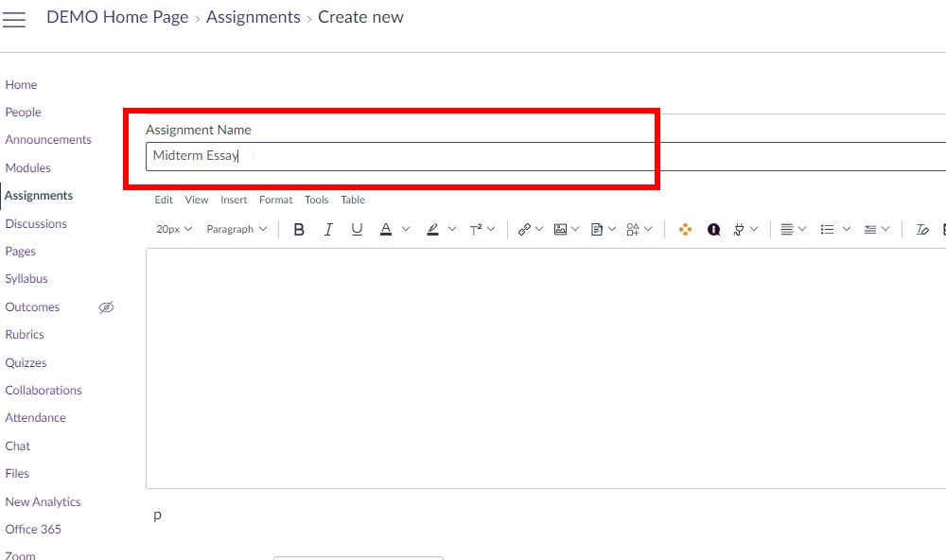The width and height of the screenshot is (946, 560).
Task: Open the Paragraph style dropdown
Action: pos(235,229)
